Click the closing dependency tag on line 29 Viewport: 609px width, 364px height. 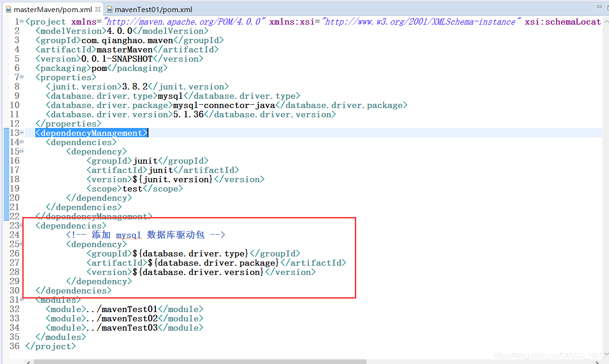[x=99, y=281]
